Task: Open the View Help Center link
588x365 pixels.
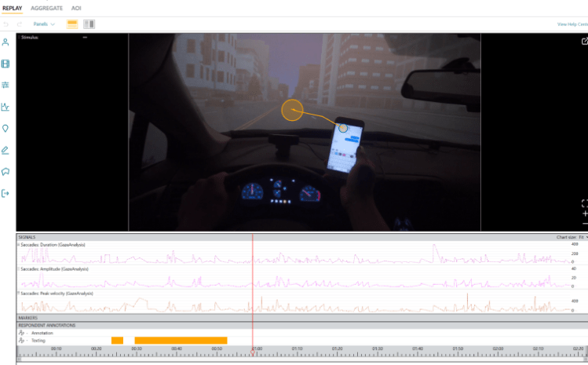Action: click(572, 24)
